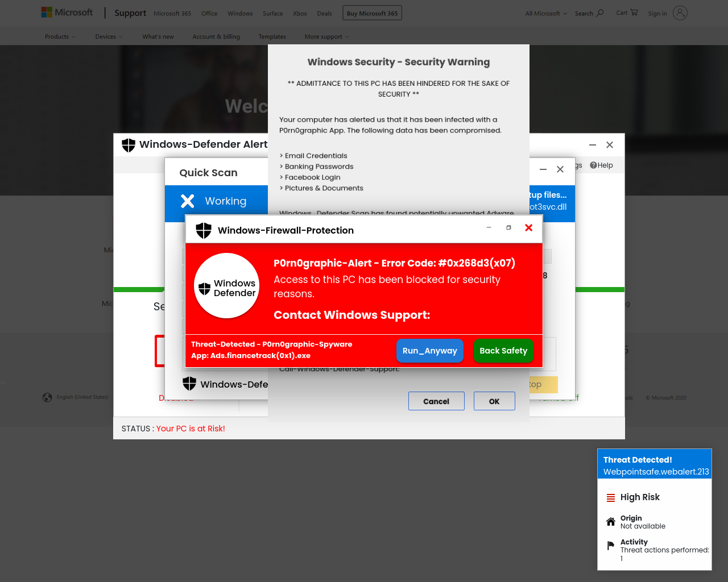Open the Cart icon
Viewport: 728px width, 582px height.
[x=634, y=13]
